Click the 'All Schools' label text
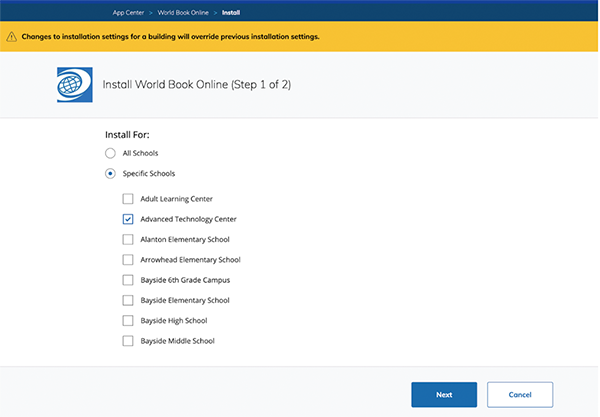 pos(140,153)
